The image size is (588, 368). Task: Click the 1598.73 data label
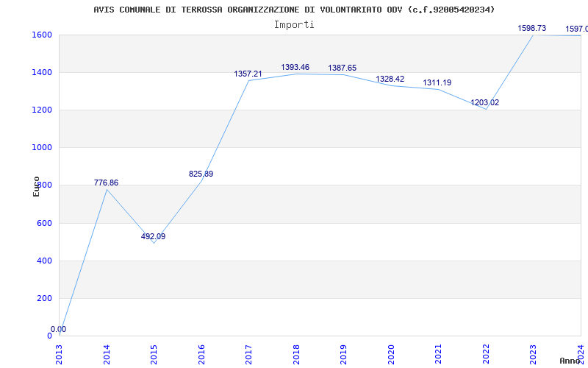point(531,28)
